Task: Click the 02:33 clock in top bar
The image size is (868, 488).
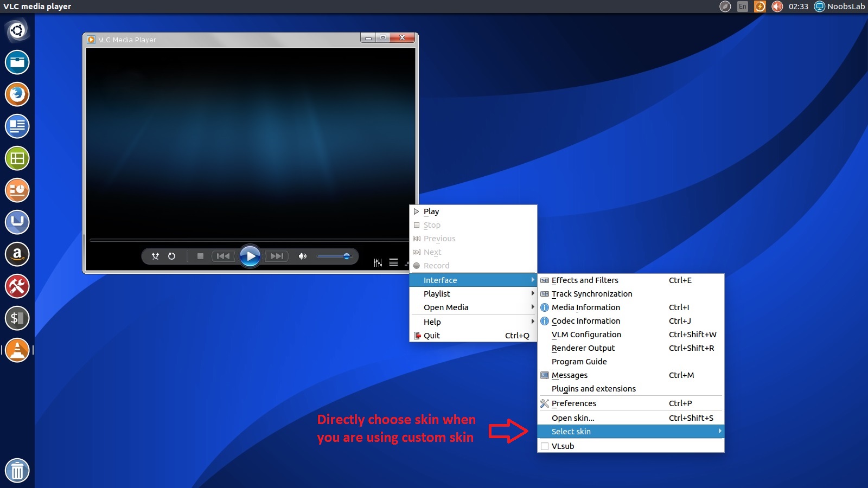Action: 799,7
